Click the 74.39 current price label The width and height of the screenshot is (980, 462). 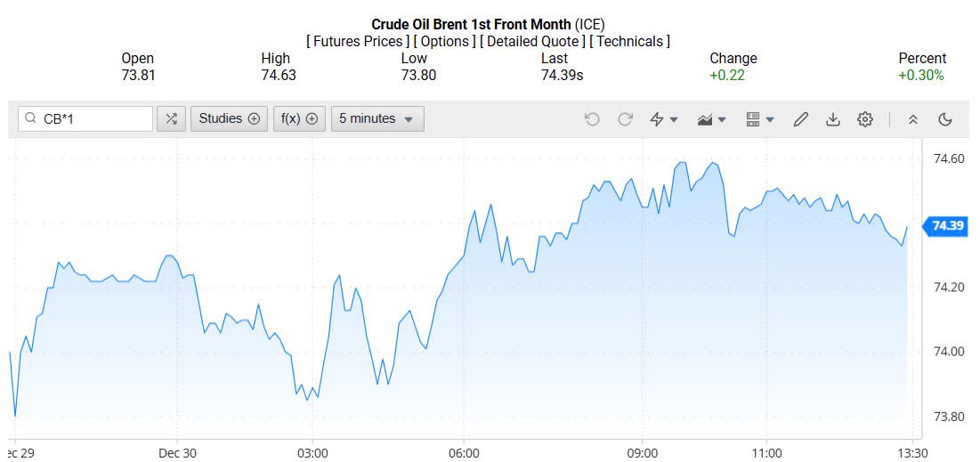click(945, 226)
